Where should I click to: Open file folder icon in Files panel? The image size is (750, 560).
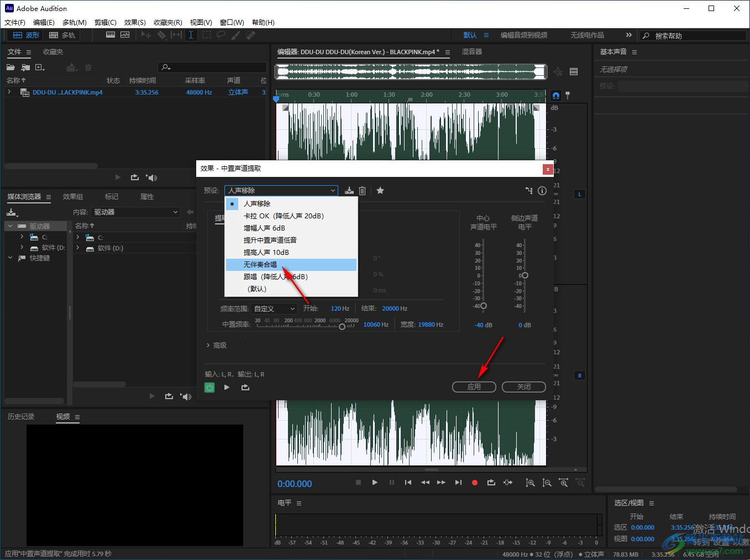pyautogui.click(x=11, y=67)
